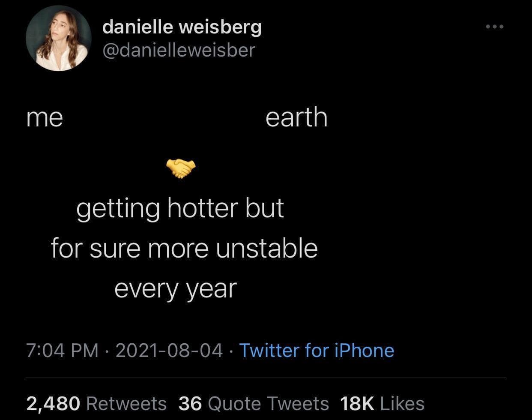Image resolution: width=532 pixels, height=420 pixels.
Task: Click the 18K like count number
Action: click(357, 403)
